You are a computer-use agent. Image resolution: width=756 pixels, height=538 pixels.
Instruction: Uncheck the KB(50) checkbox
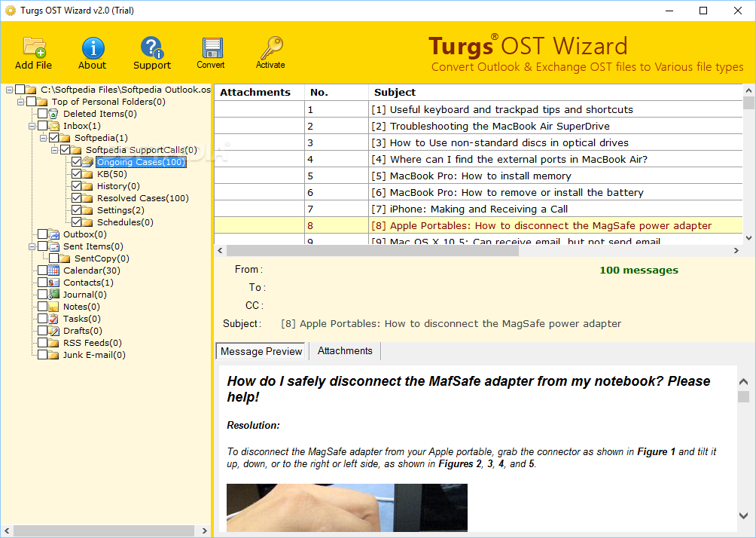point(76,174)
